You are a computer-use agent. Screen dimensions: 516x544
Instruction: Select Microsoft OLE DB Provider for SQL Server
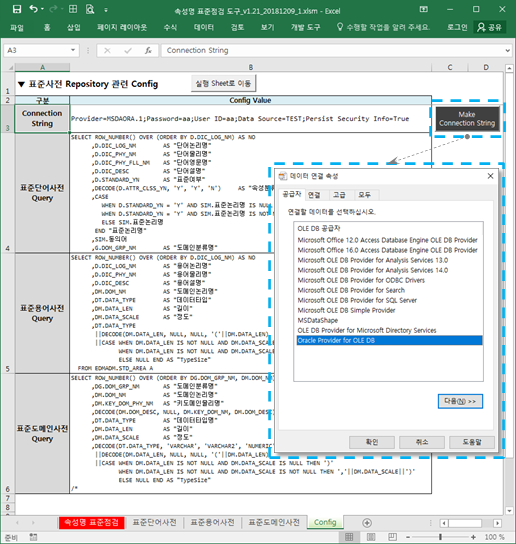(x=357, y=300)
